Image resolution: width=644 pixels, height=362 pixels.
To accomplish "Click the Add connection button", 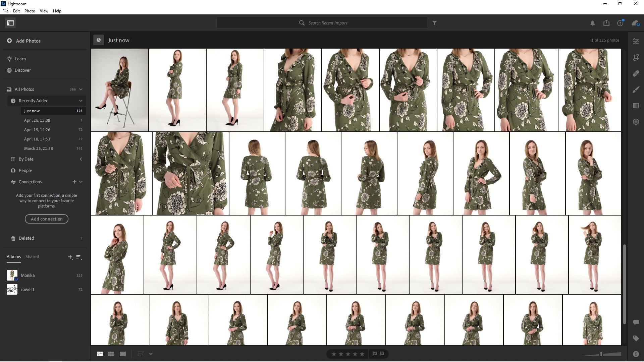I will coord(46,219).
